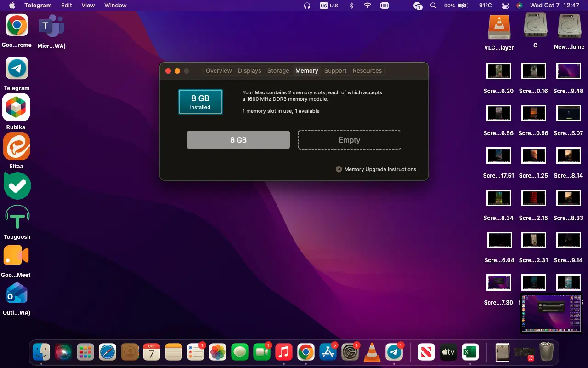Open Finder from the Dock
Image resolution: width=588 pixels, height=368 pixels.
42,352
